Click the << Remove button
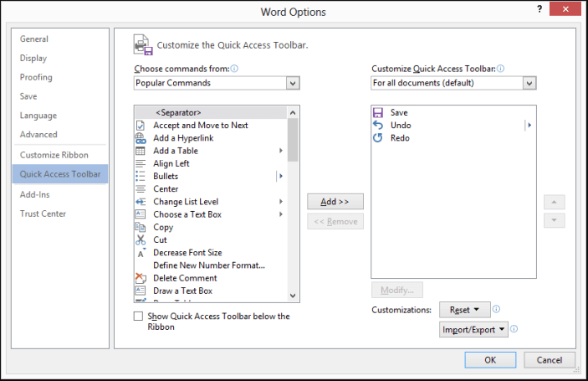This screenshot has width=588, height=381. tap(335, 221)
